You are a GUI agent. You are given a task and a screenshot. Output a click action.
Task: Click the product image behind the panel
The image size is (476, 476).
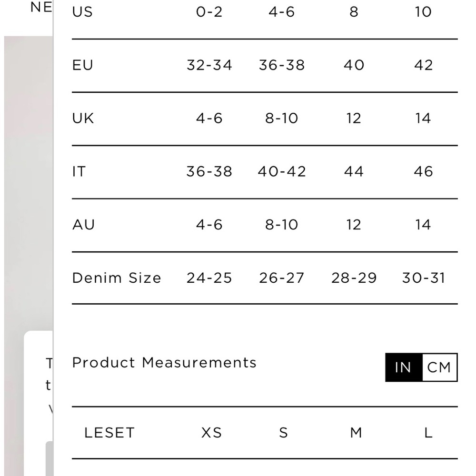pyautogui.click(x=28, y=182)
